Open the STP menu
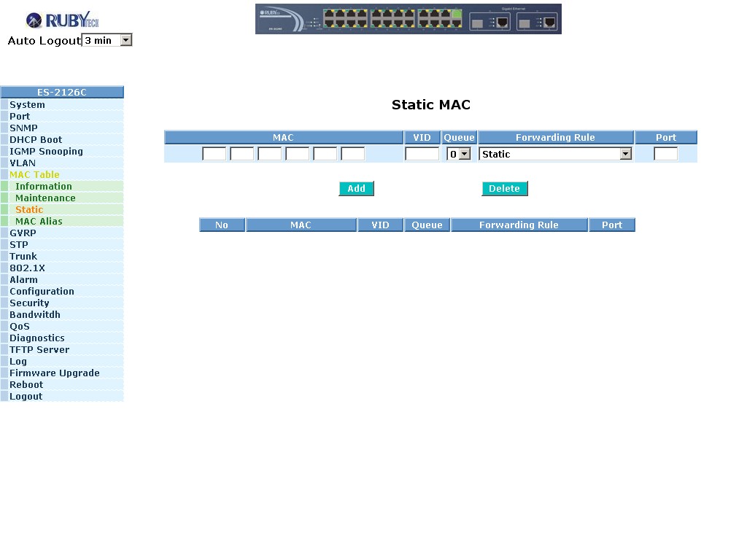The height and width of the screenshot is (560, 747). pos(63,245)
